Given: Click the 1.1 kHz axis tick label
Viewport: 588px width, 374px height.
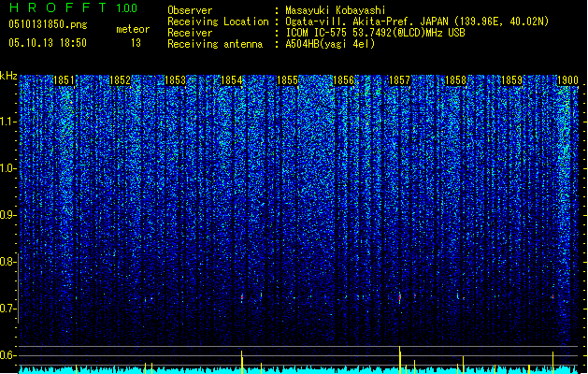Looking at the screenshot, I should (x=7, y=122).
